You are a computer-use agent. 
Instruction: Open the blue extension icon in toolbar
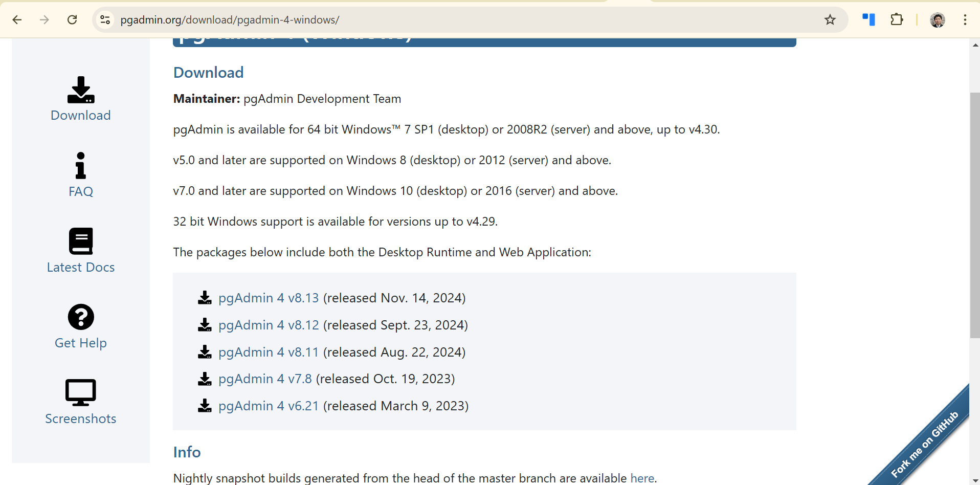click(868, 20)
